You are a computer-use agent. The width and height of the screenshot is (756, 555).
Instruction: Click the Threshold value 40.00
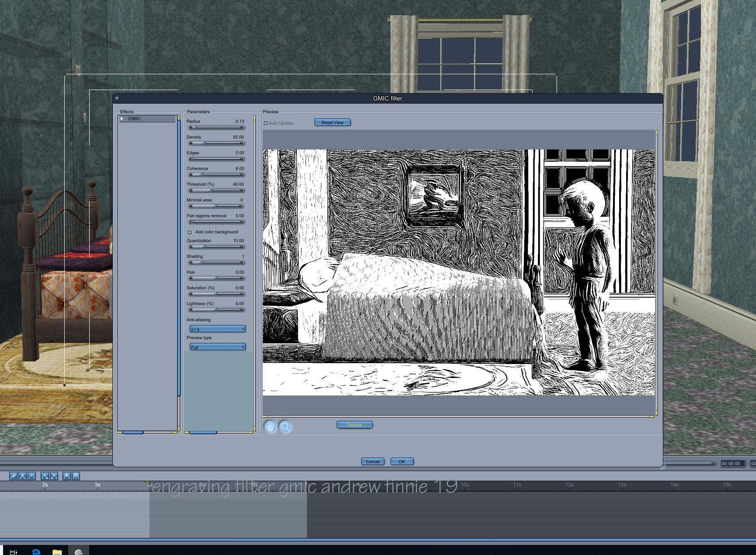click(238, 184)
